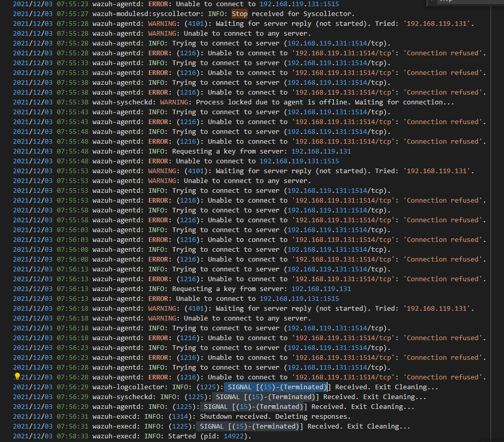The width and height of the screenshot is (504, 442).
Task: Click the 07:56:28 INFO 'Trying to connect to server' line
Action: 202,368
